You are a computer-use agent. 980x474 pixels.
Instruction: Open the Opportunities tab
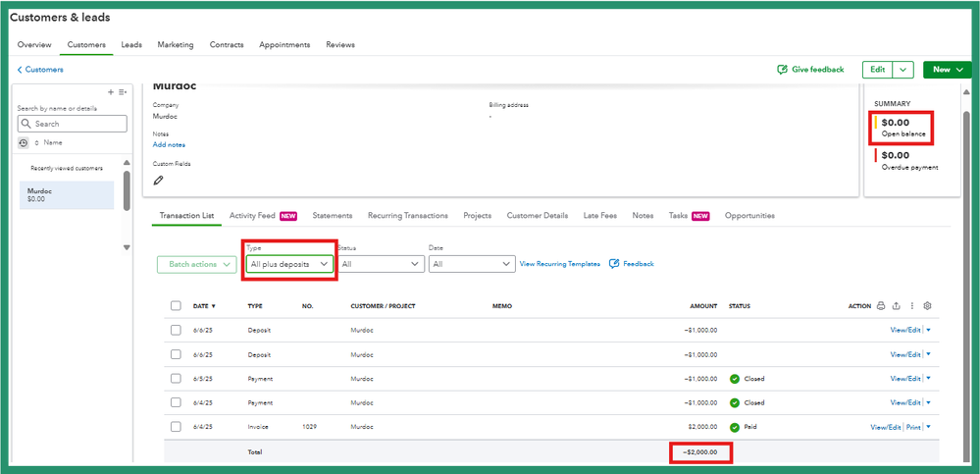pyautogui.click(x=749, y=216)
